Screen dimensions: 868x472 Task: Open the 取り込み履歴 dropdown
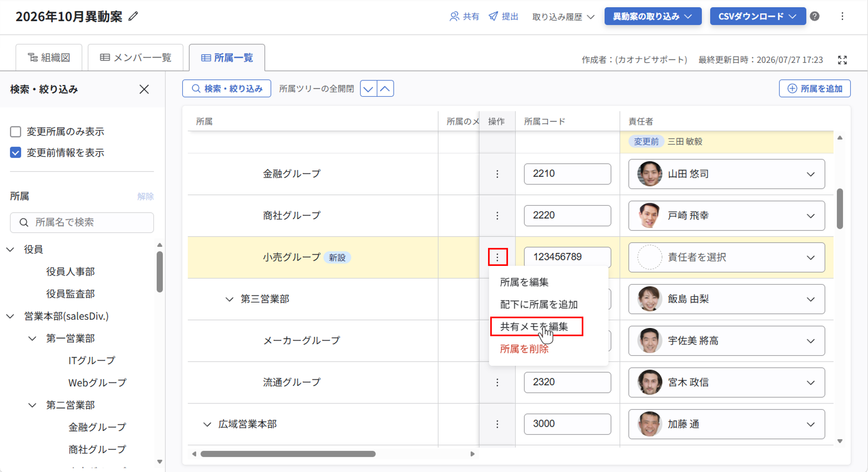[x=563, y=17]
